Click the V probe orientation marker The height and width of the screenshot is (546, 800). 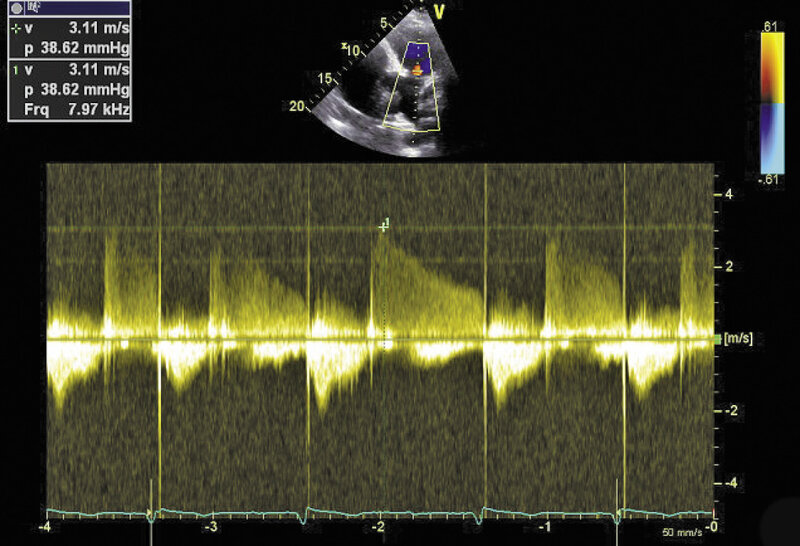click(x=439, y=12)
